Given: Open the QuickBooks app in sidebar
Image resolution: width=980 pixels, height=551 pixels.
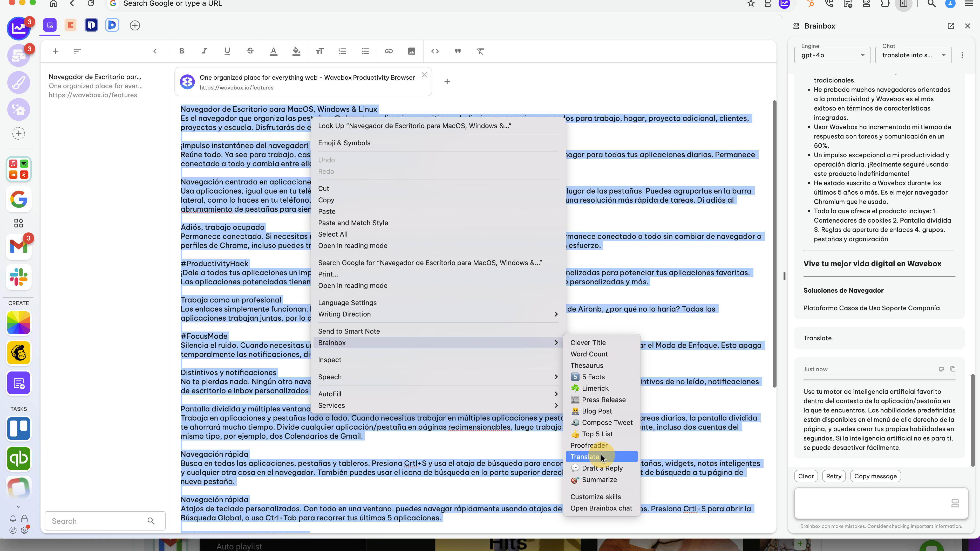Looking at the screenshot, I should tap(19, 459).
